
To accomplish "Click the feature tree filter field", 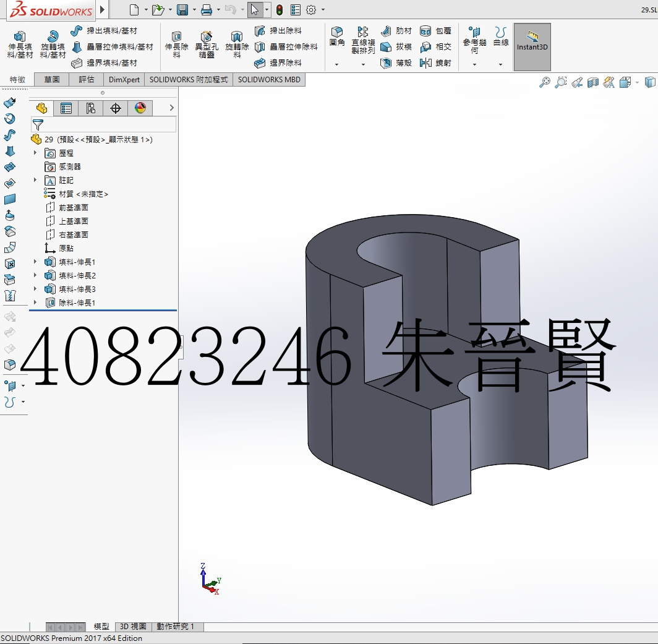I will 104,125.
